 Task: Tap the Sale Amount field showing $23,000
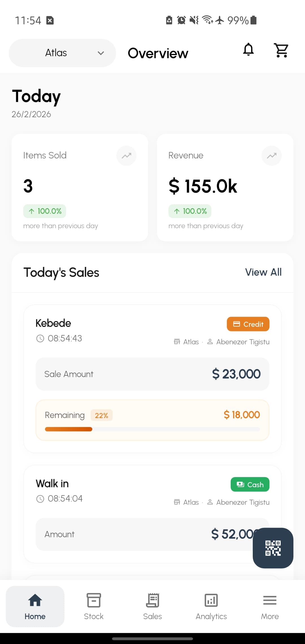152,374
